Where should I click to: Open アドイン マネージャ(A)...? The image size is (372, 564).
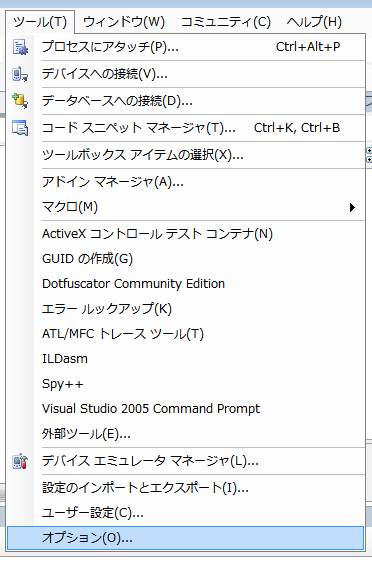point(186,182)
